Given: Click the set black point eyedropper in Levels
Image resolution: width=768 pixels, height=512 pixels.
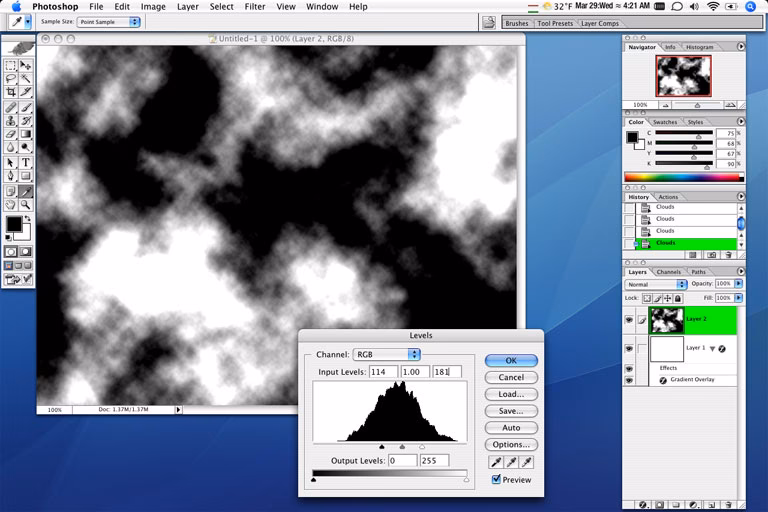Looking at the screenshot, I should (x=495, y=462).
